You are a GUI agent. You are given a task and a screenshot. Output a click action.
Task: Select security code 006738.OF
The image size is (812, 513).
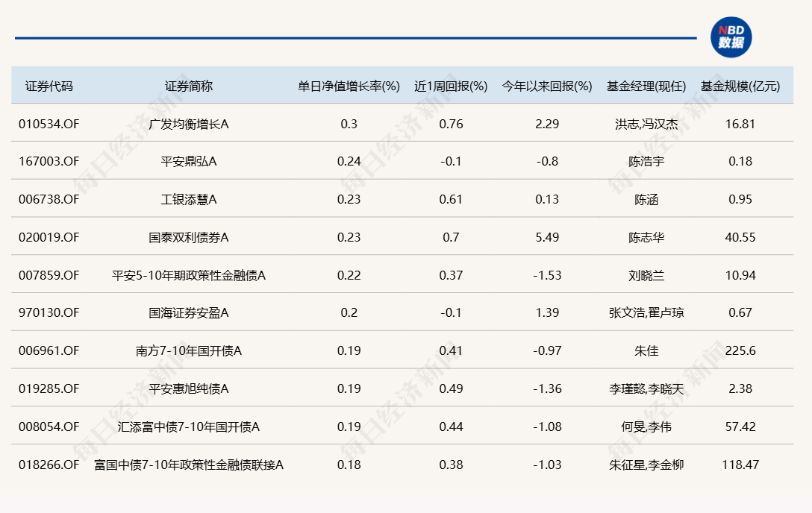[x=49, y=200]
